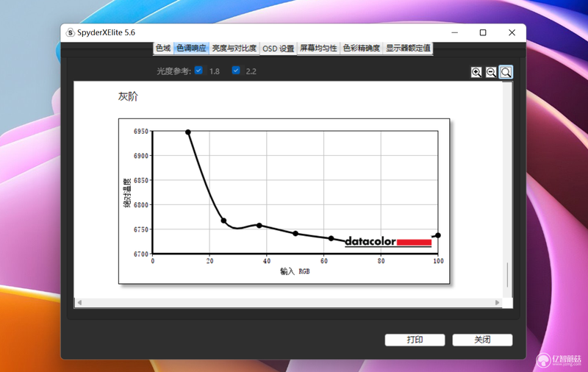
Task: Click the 关闭 button
Action: click(x=482, y=340)
